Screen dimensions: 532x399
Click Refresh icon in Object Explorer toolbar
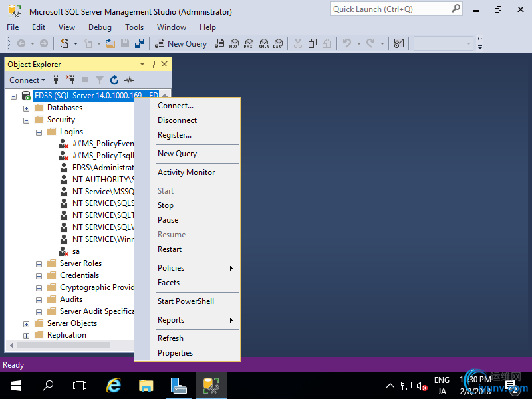click(114, 80)
